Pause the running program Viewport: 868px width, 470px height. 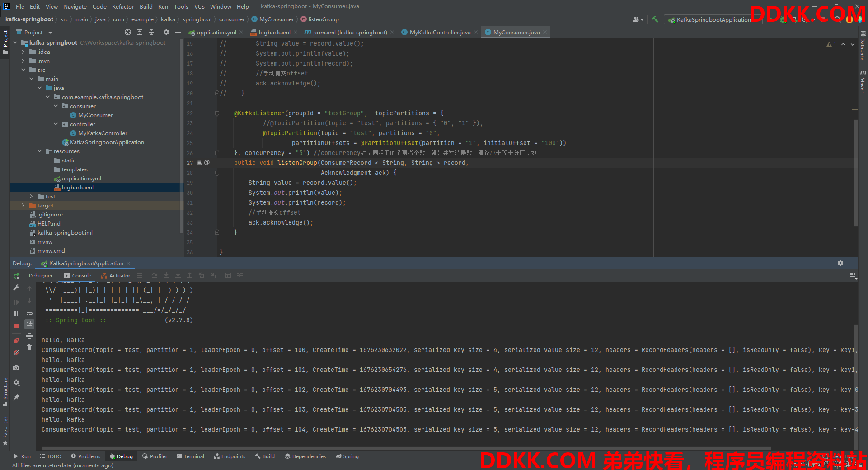coord(17,314)
